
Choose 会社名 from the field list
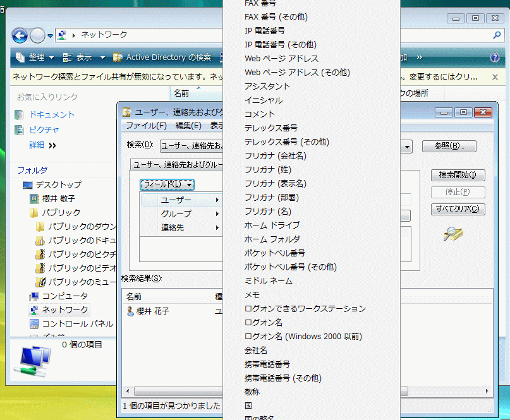point(256,351)
